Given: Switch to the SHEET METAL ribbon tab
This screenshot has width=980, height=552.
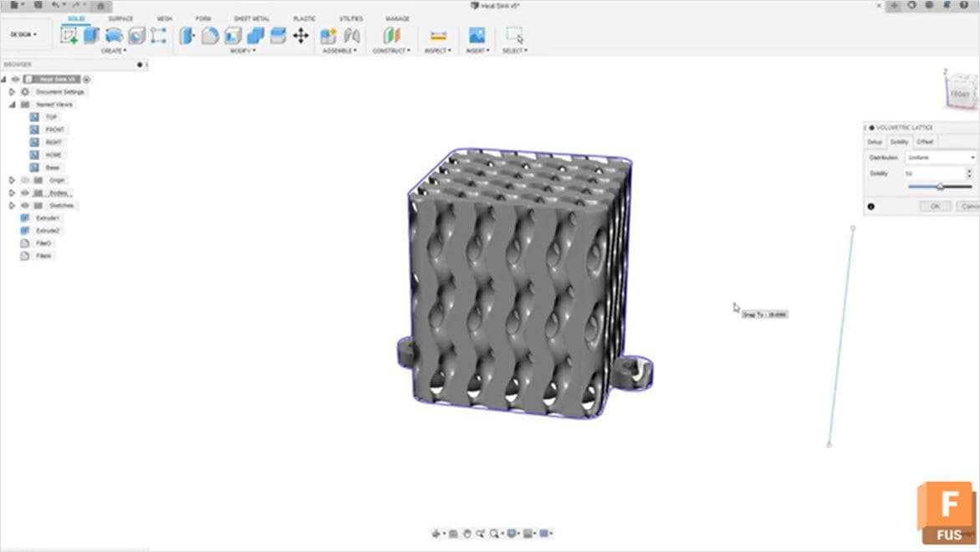Looking at the screenshot, I should click(251, 18).
